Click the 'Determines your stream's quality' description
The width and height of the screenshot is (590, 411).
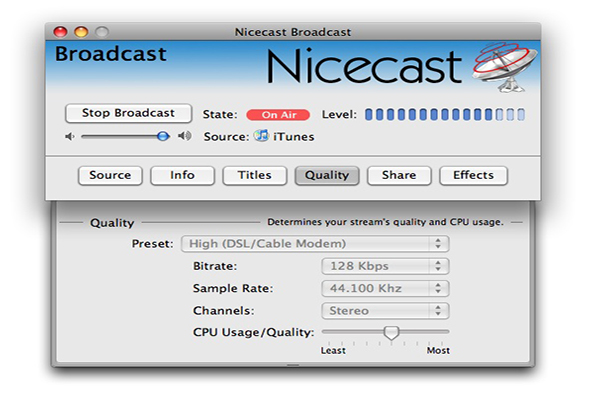[x=385, y=222]
